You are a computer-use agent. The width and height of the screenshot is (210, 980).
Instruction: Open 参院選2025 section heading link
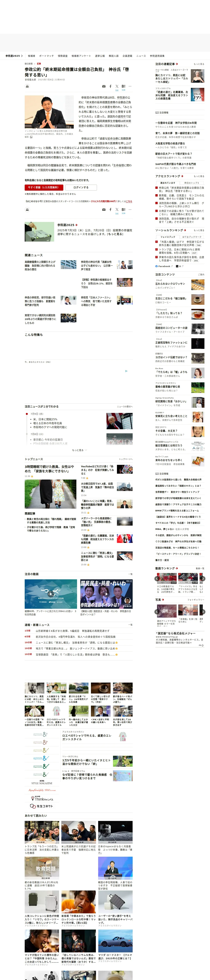point(67,225)
